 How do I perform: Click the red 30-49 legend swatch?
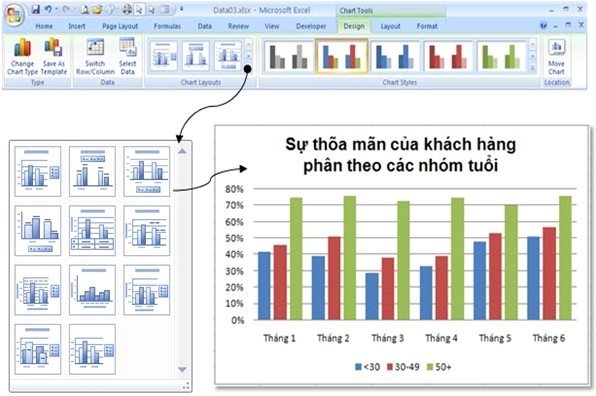390,367
